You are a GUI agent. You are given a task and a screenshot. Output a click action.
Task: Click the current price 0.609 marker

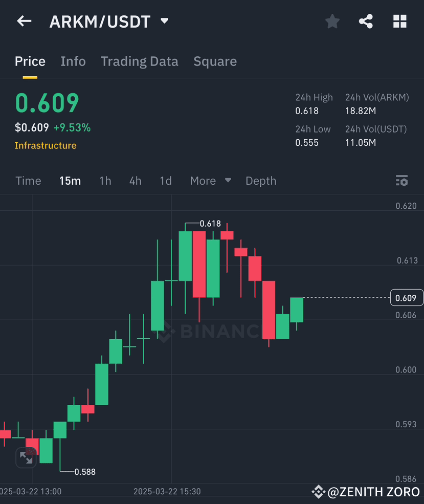(407, 297)
